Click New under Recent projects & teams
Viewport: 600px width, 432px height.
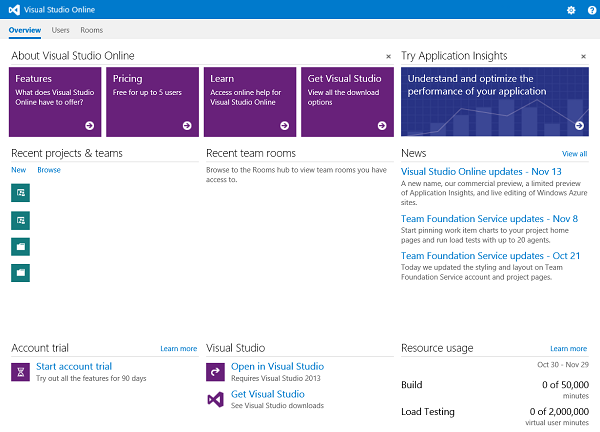(18, 170)
